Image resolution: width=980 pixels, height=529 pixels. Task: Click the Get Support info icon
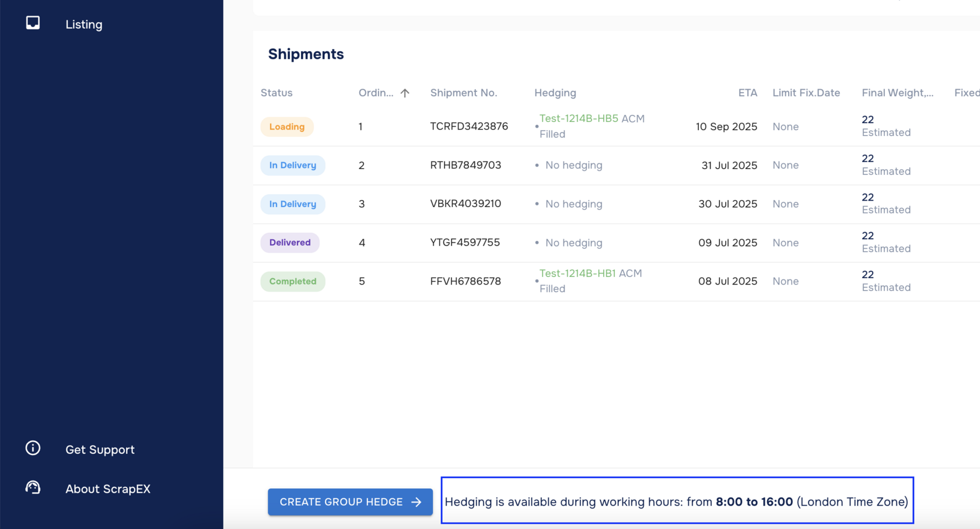(33, 448)
